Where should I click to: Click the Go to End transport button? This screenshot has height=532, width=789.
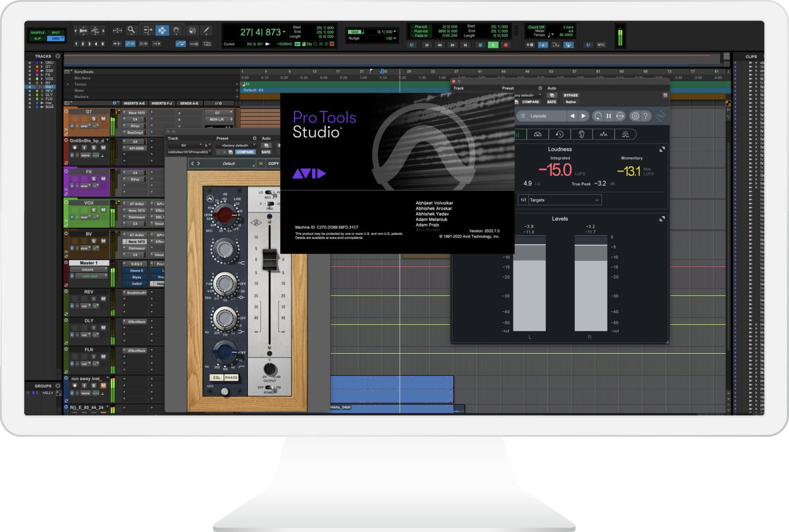click(465, 45)
